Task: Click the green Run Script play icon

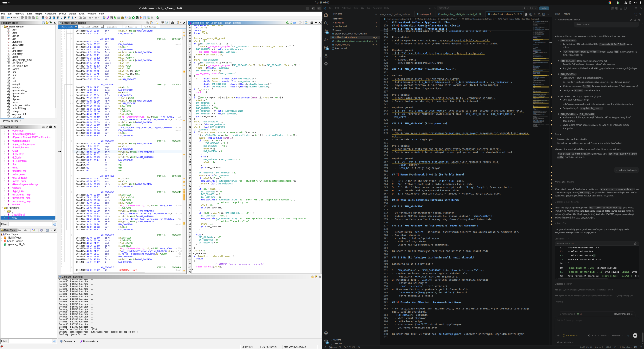Action: (x=134, y=18)
